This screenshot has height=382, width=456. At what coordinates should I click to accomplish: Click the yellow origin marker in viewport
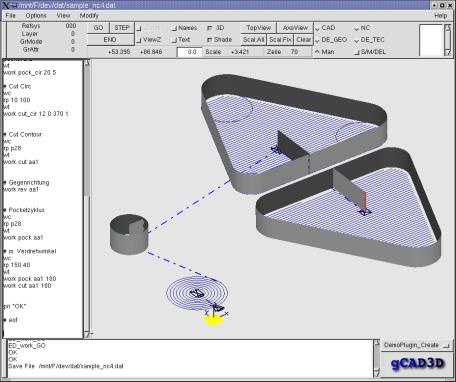point(213,320)
